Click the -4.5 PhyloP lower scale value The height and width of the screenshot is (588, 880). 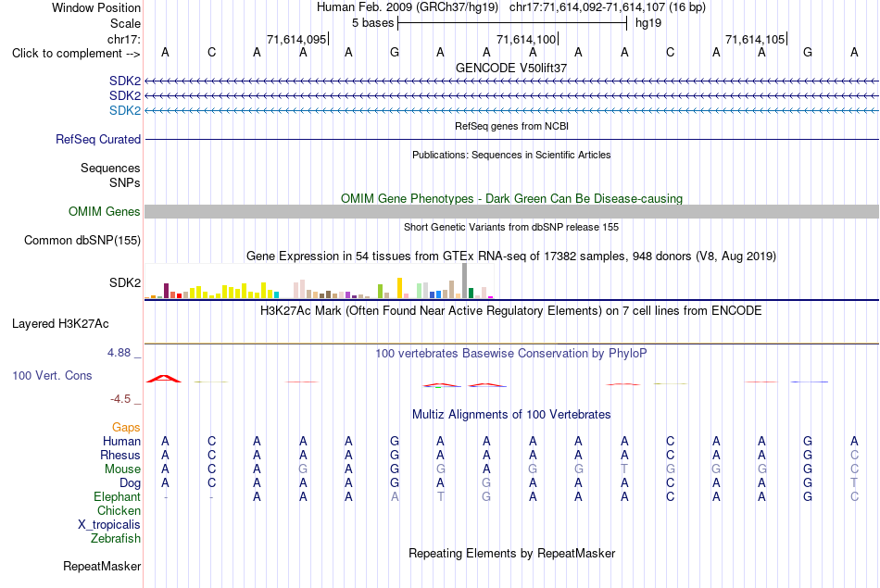(120, 399)
